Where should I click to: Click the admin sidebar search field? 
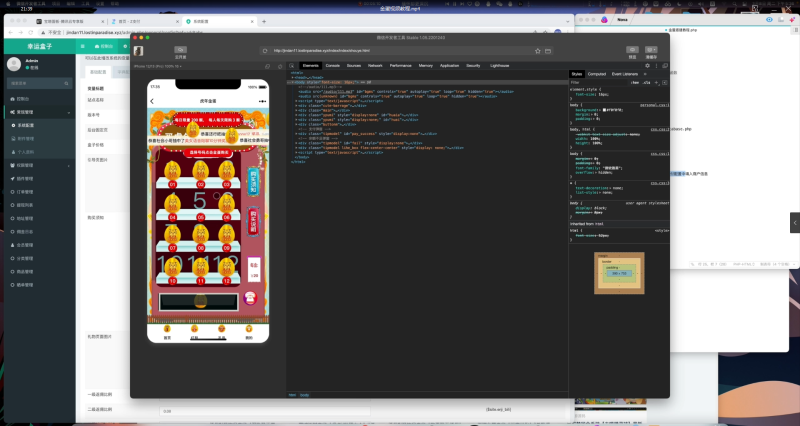[x=39, y=83]
